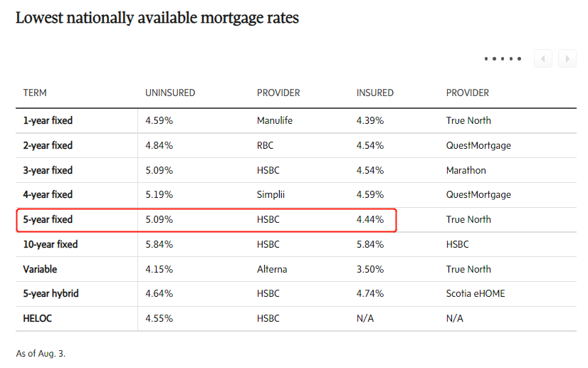The height and width of the screenshot is (368, 588).
Task: Click the next slide arrow button
Action: pyautogui.click(x=567, y=58)
